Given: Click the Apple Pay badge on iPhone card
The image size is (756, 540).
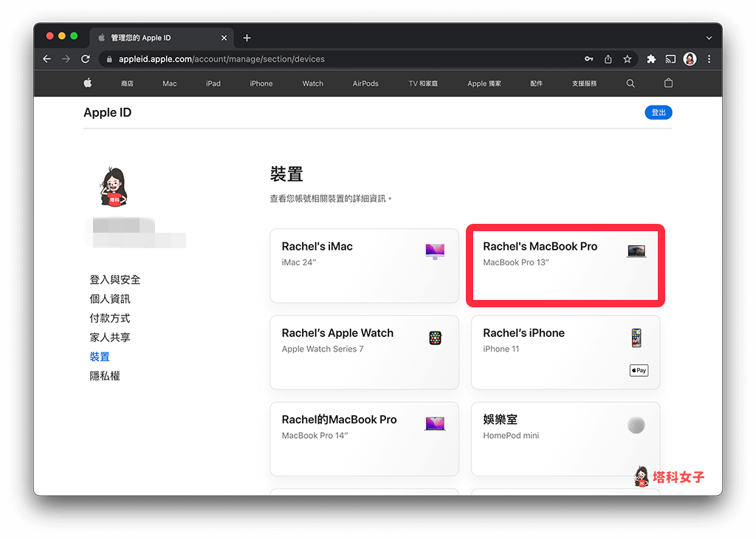Looking at the screenshot, I should pyautogui.click(x=639, y=370).
